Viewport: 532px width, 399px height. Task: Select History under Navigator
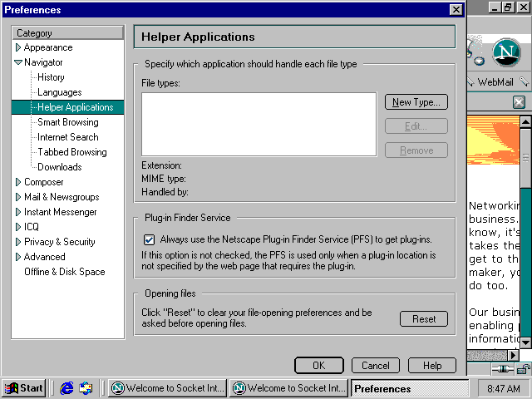51,77
